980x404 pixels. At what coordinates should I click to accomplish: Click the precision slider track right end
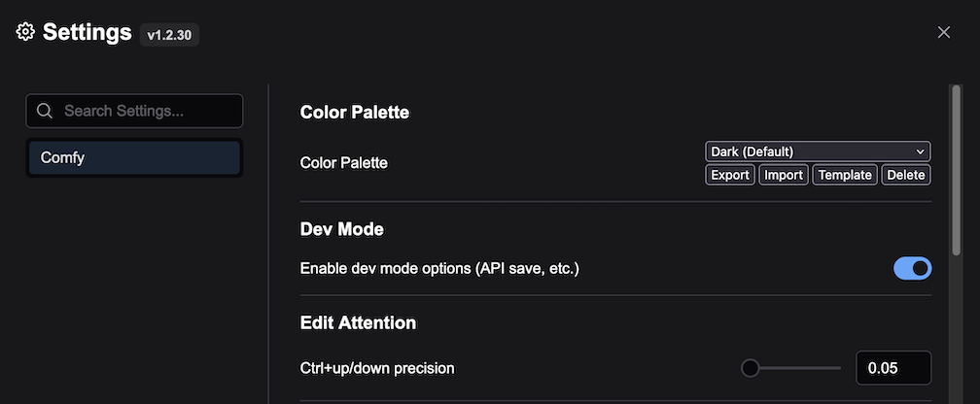point(837,368)
